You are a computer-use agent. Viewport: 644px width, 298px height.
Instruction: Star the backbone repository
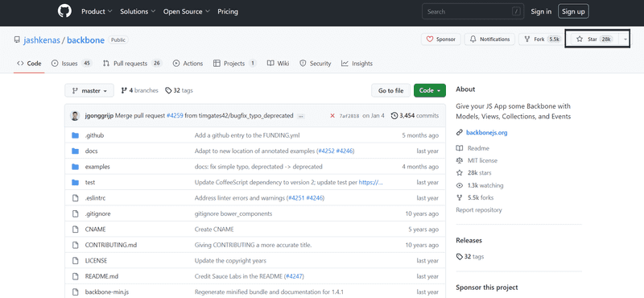594,39
